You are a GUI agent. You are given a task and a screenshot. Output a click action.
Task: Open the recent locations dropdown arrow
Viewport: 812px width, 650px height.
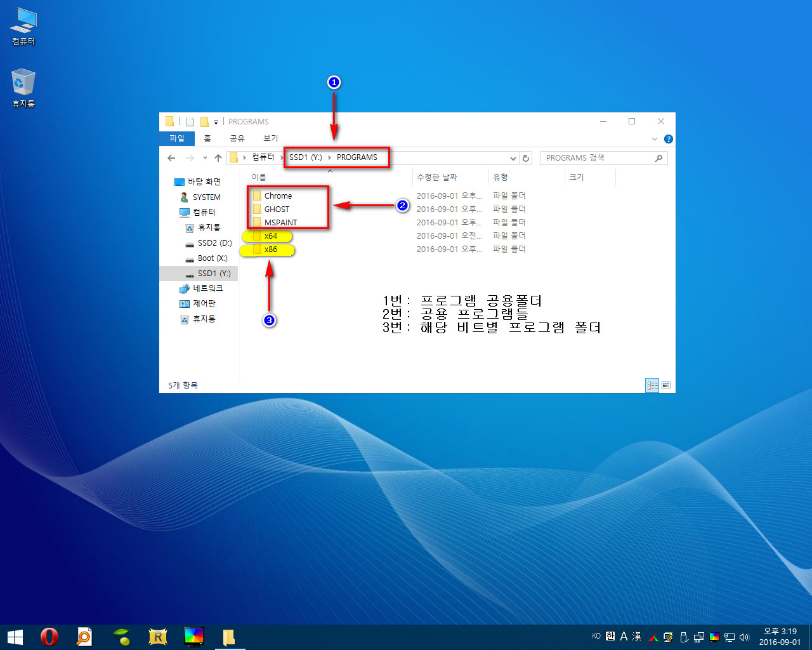[205, 158]
